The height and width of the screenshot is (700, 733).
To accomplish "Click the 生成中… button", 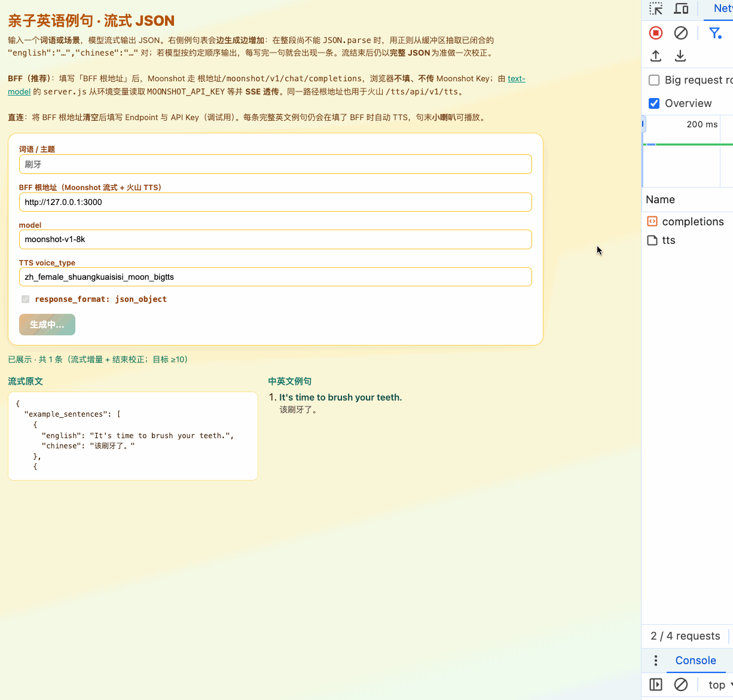I will 47,325.
